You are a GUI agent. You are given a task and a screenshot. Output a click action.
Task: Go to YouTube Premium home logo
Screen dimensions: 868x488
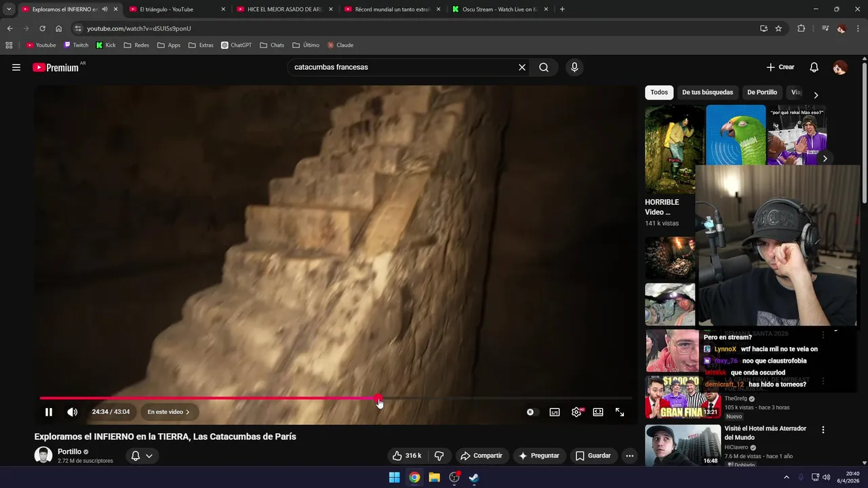(x=56, y=67)
